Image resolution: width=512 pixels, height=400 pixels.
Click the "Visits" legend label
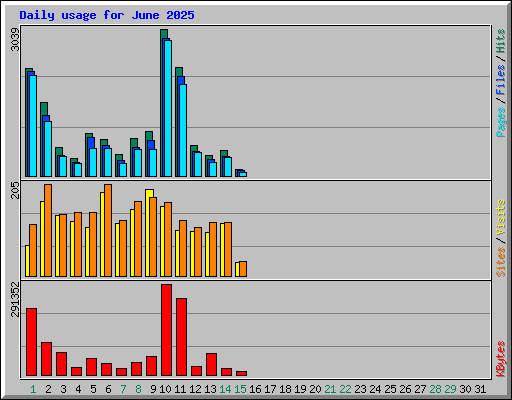[501, 217]
